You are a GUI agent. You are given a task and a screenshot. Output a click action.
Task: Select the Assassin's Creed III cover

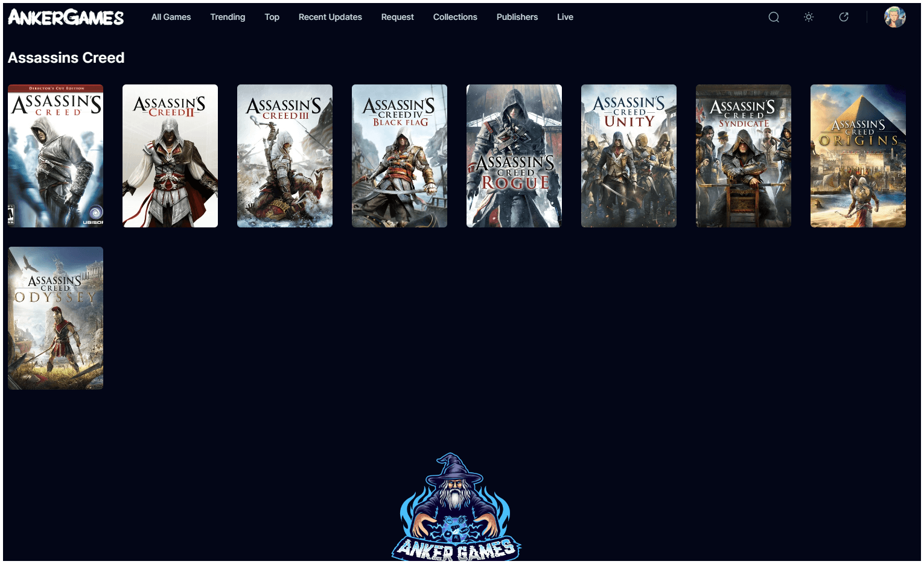click(285, 156)
